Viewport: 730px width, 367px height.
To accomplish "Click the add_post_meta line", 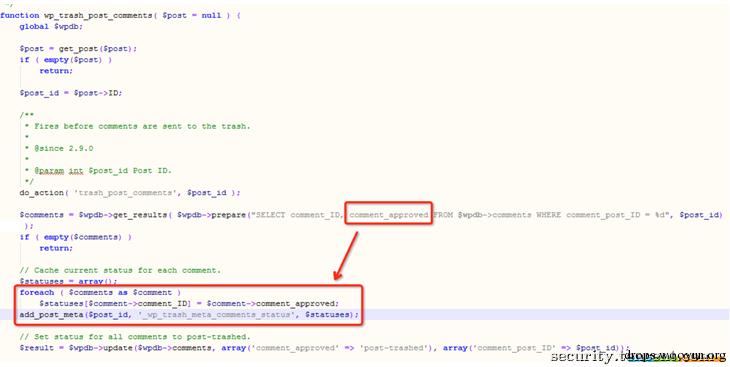I will coord(189,315).
